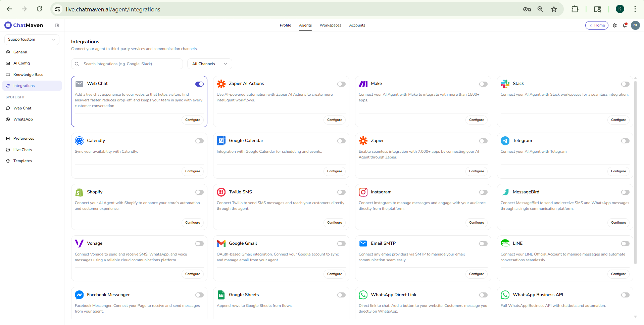
Task: Click the Home button
Action: tap(597, 25)
